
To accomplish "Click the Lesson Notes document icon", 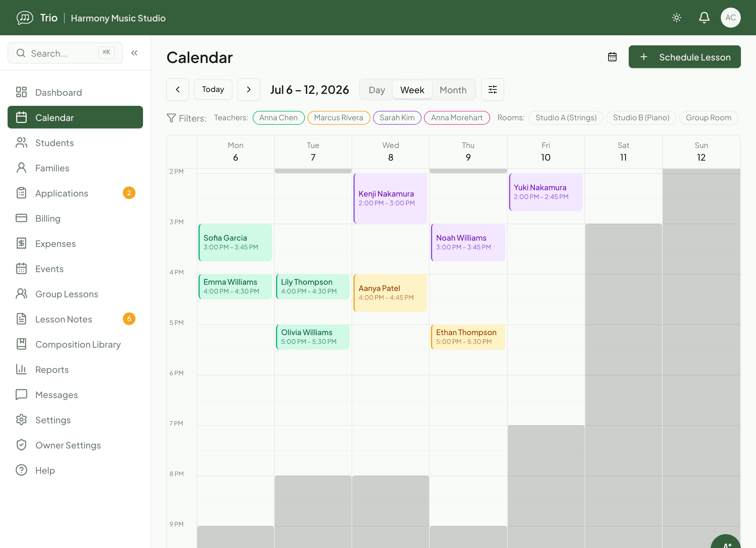I will click(21, 319).
